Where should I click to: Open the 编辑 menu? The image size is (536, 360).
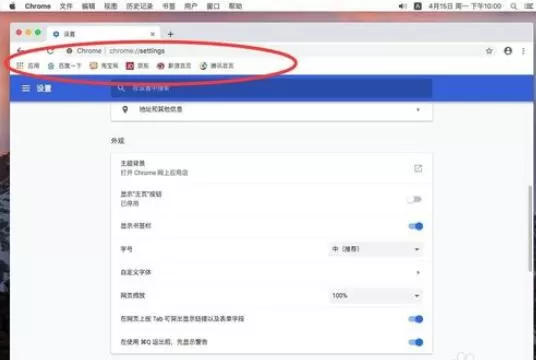(89, 6)
